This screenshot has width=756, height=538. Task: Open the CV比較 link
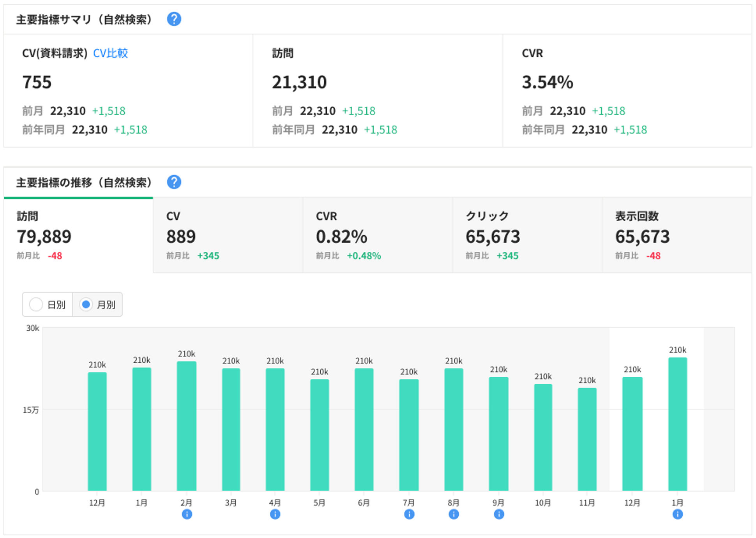110,53
